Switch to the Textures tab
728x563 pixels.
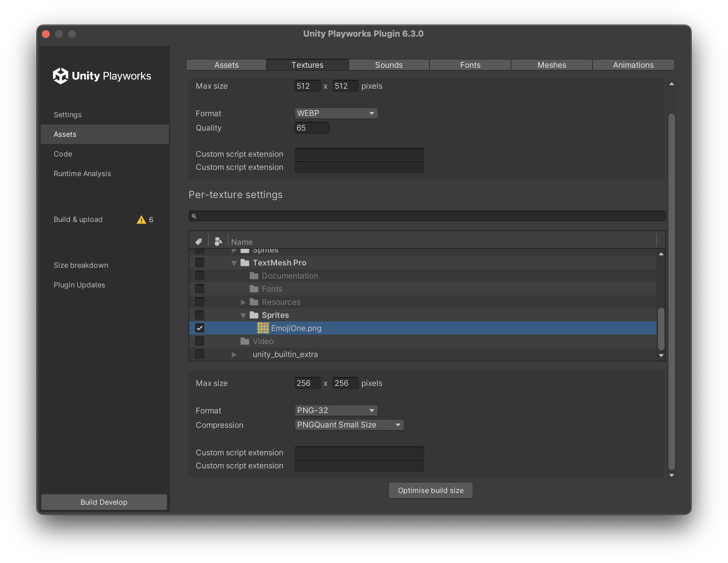[307, 65]
